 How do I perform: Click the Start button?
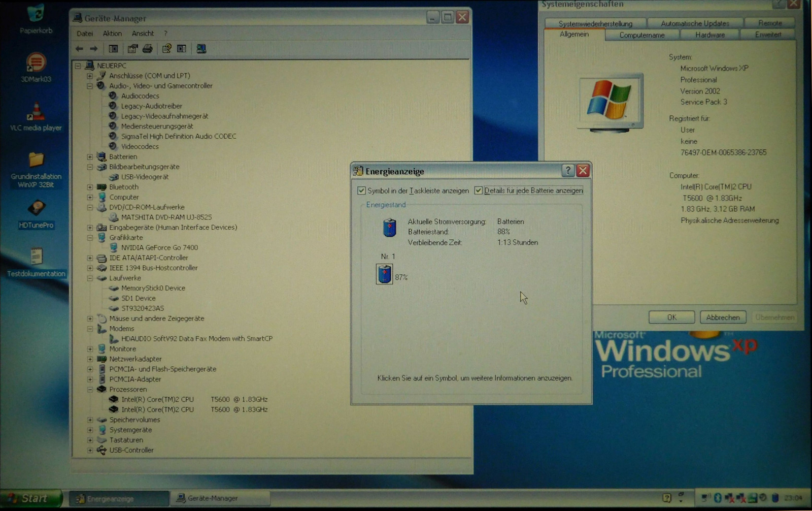pos(30,498)
